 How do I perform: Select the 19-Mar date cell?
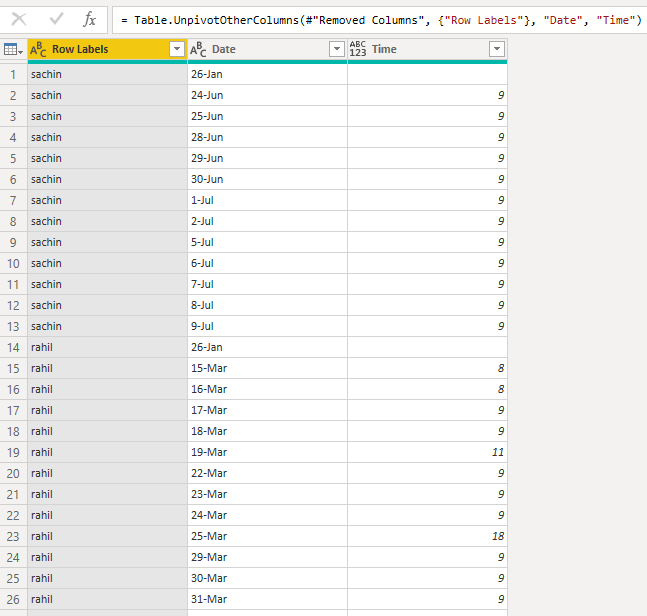point(267,453)
